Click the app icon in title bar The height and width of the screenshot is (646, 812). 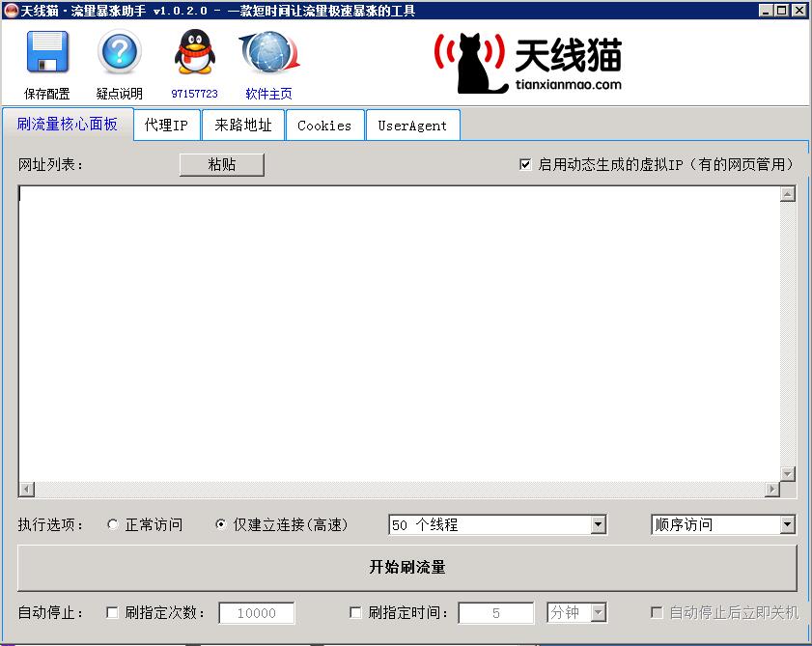(x=11, y=10)
